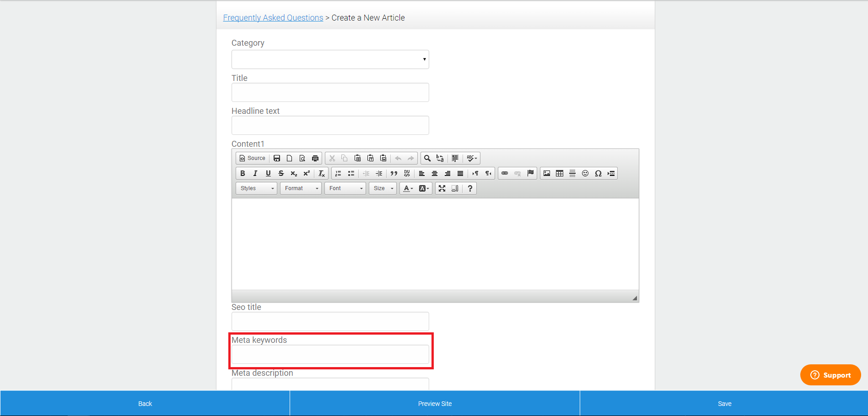Image resolution: width=868 pixels, height=416 pixels.
Task: Justify text alignment
Action: [x=460, y=173]
